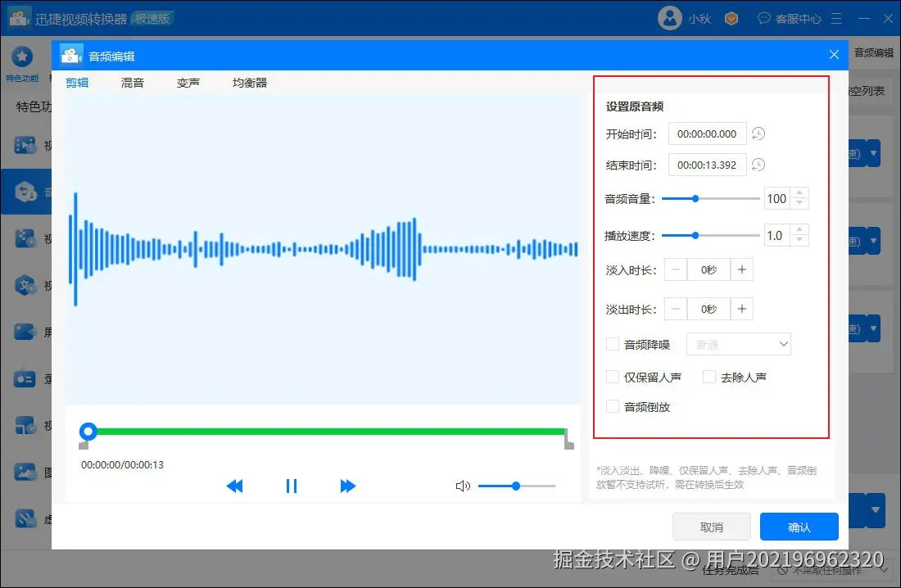Close the 音频编辑 dialog

(x=834, y=55)
